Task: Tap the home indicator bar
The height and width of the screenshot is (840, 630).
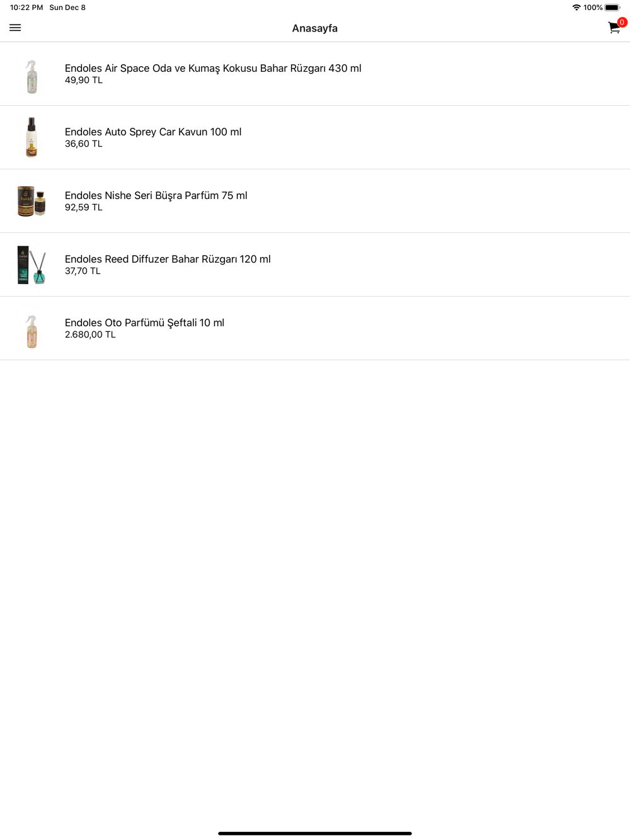Action: (x=315, y=833)
